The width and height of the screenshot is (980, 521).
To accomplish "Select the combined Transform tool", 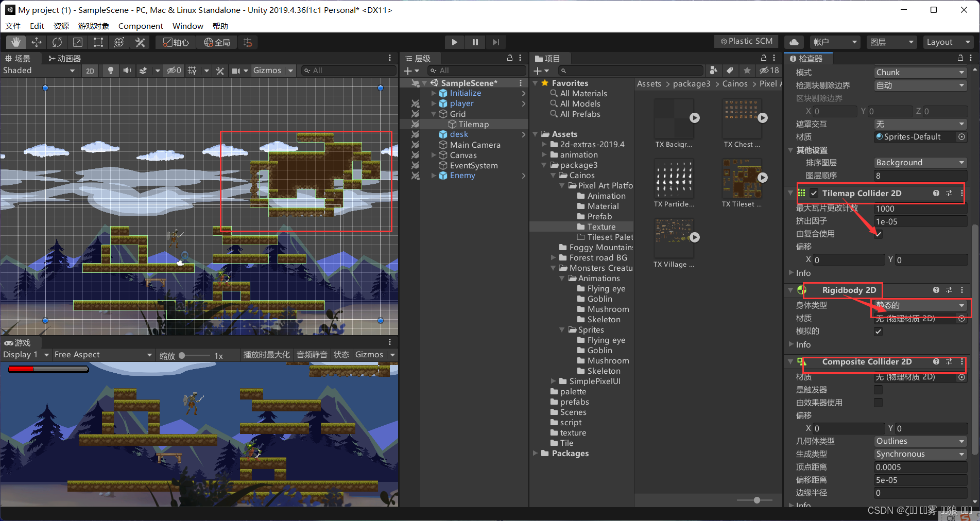I will 119,42.
